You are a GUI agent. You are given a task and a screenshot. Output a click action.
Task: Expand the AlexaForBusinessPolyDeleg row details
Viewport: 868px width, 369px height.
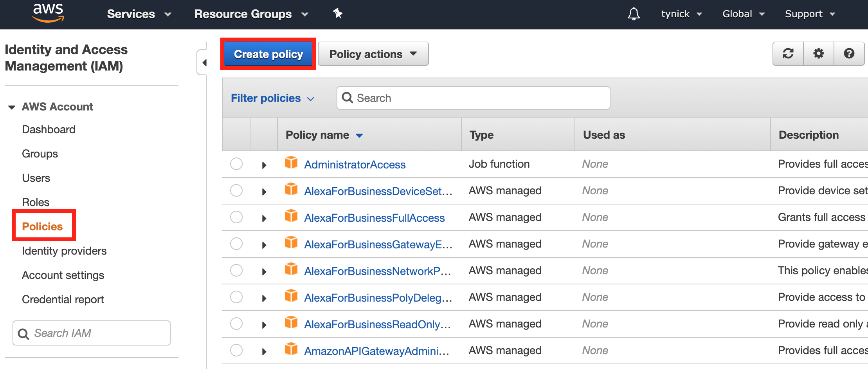tap(264, 298)
